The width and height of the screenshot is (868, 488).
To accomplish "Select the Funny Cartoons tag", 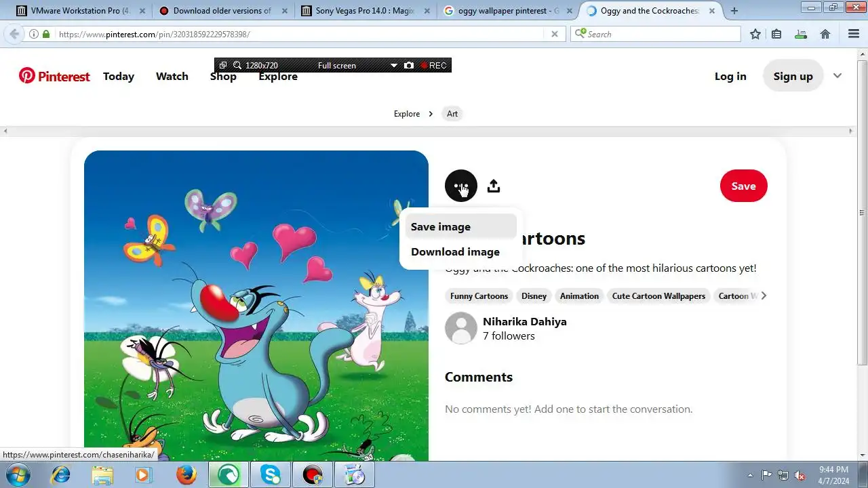I will [479, 296].
